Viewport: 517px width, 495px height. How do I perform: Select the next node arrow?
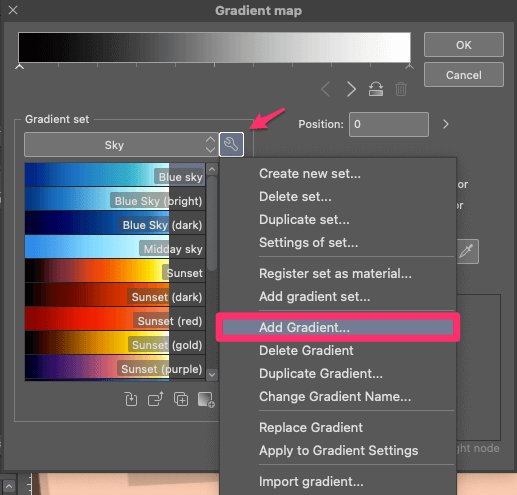351,89
